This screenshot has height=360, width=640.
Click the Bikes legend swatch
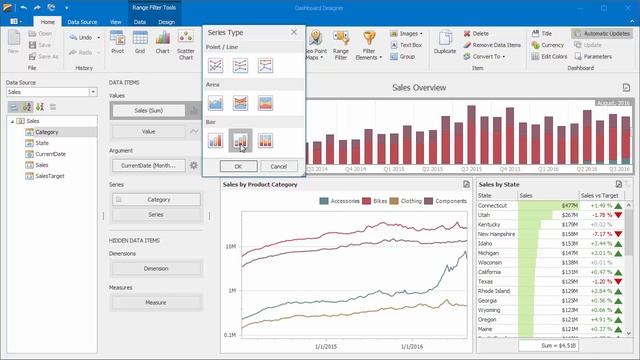367,201
